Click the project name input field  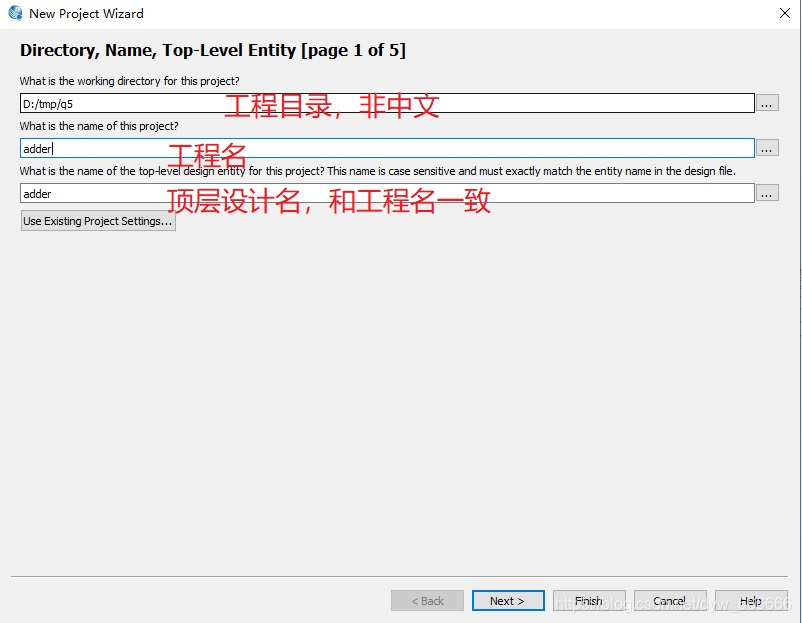pyautogui.click(x=387, y=148)
